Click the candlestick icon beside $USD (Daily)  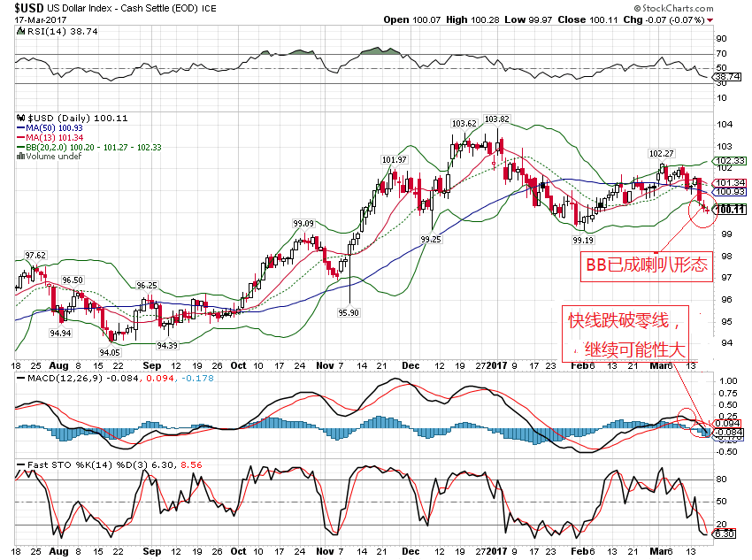tap(20, 118)
